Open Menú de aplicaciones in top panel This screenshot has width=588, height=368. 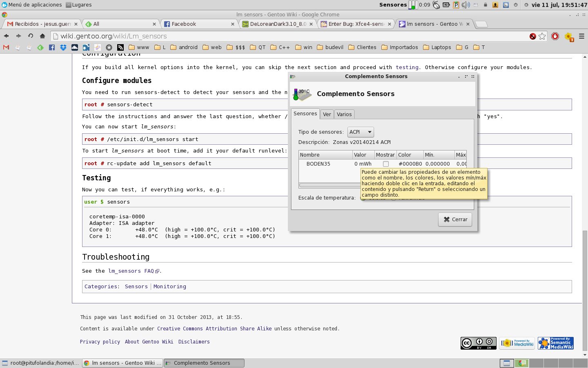point(32,5)
